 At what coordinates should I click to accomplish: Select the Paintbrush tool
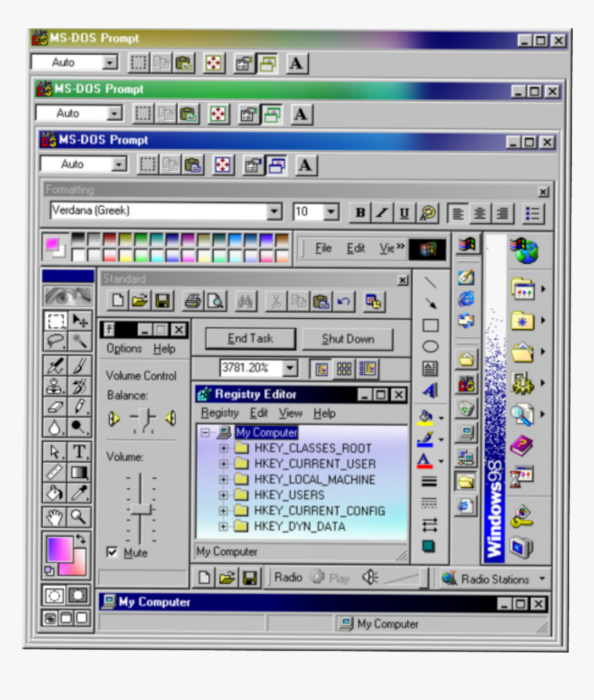(79, 366)
